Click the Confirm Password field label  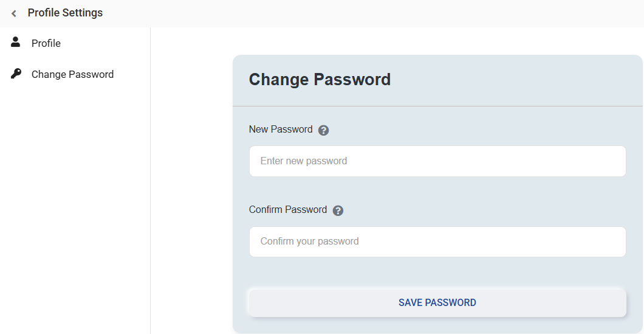tap(288, 209)
